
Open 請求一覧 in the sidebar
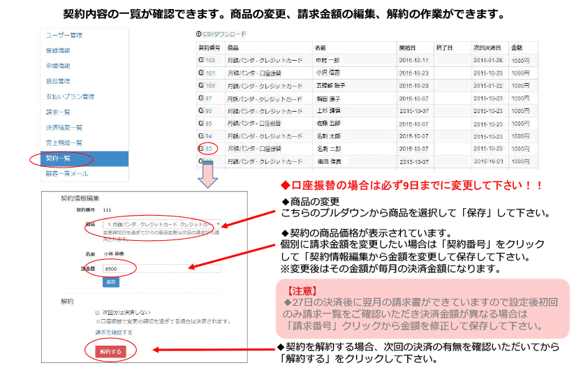pyautogui.click(x=58, y=112)
